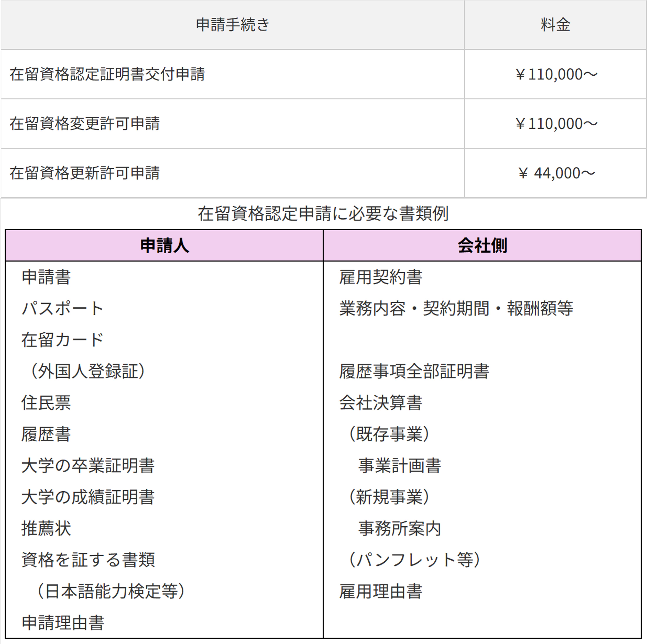647x644 pixels.
Task: Click the 在留資格更新許可申請 row label
Action: click(85, 173)
